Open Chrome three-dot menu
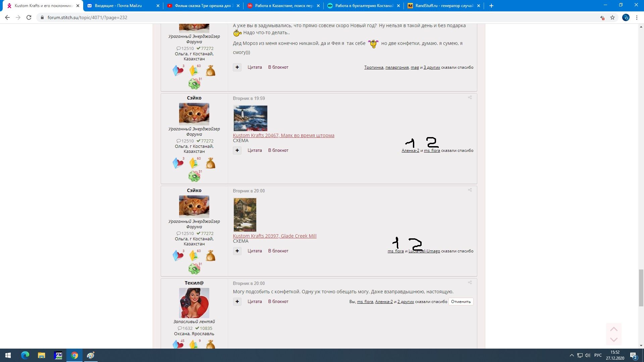This screenshot has height=362, width=644. pyautogui.click(x=637, y=17)
